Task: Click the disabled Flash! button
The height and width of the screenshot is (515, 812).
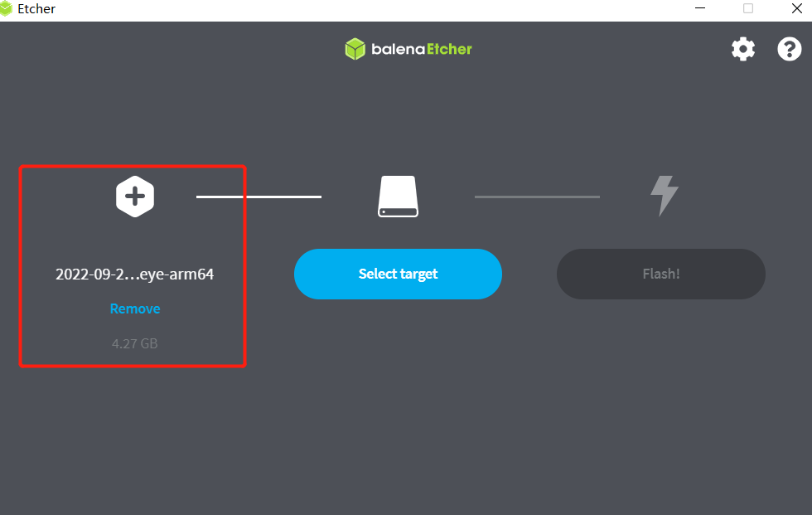Action: (661, 274)
